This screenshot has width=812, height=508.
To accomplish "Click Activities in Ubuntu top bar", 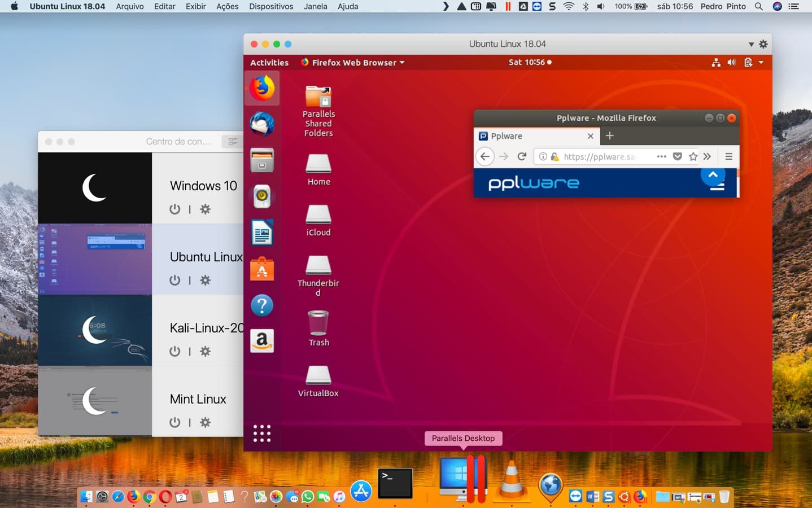I will tap(269, 63).
